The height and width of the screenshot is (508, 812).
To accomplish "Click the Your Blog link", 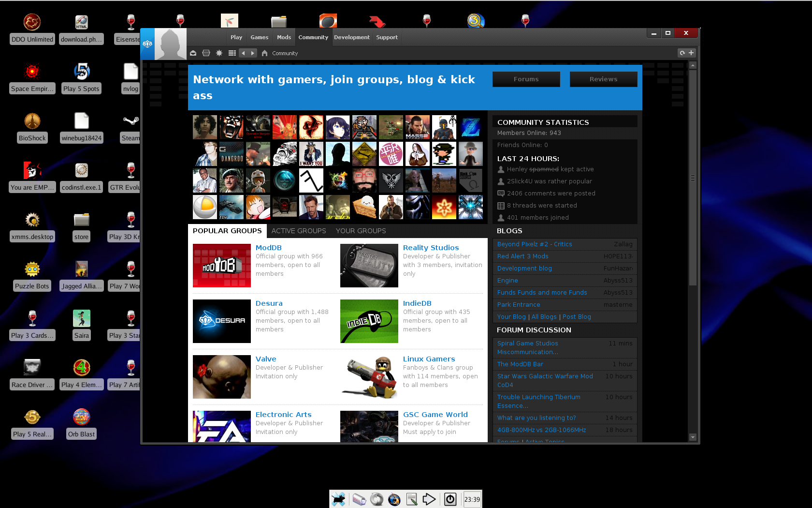I will pos(511,317).
